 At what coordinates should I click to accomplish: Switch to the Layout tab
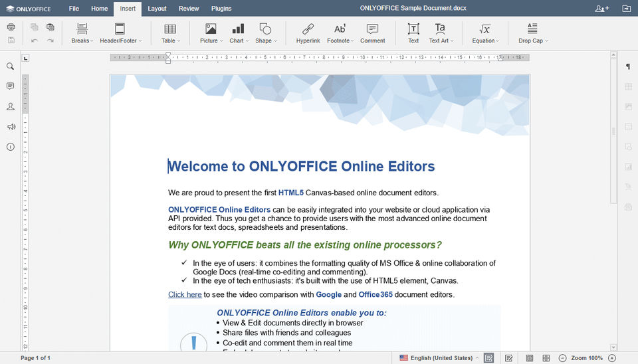157,9
